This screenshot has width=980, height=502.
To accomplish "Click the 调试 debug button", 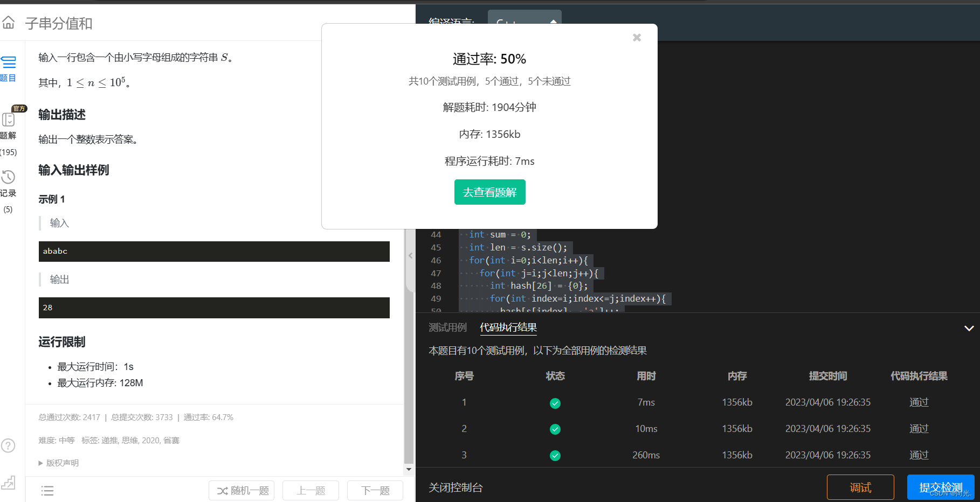I will [x=860, y=487].
